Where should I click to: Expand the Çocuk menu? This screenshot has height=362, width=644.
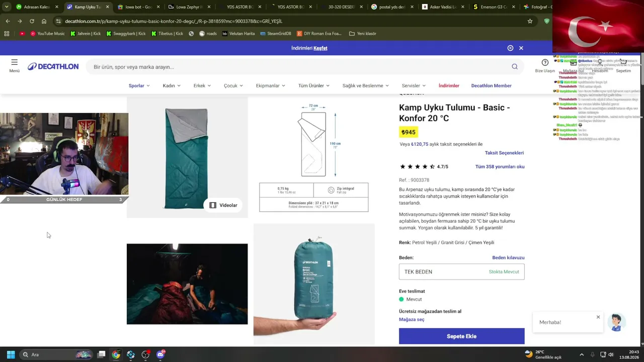coord(233,85)
